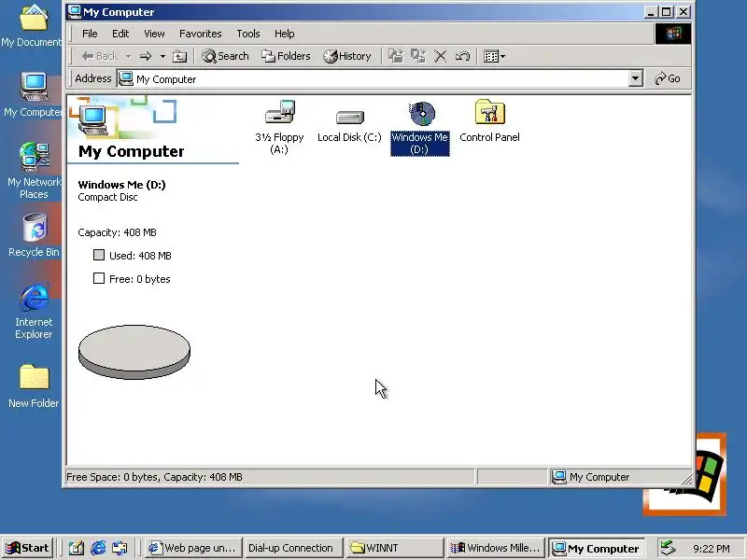Launch Internet Explorer from quick launch

[98, 548]
